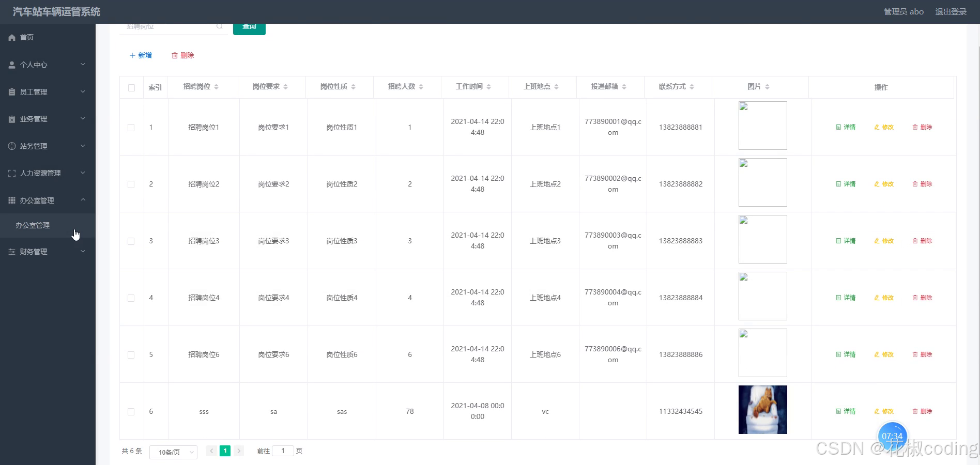Click 删除 trash for 招聘岗位4 row
Image resolution: width=980 pixels, height=465 pixels.
click(x=922, y=298)
